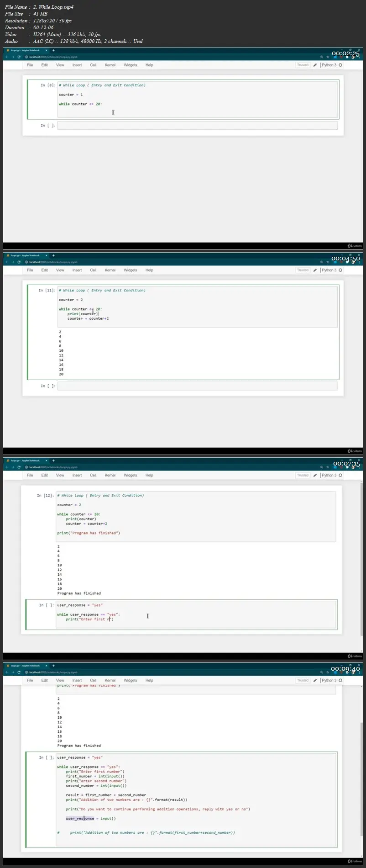Close the loops.py tab in 00:07:15 frame
The image size is (366, 868).
coord(47,460)
